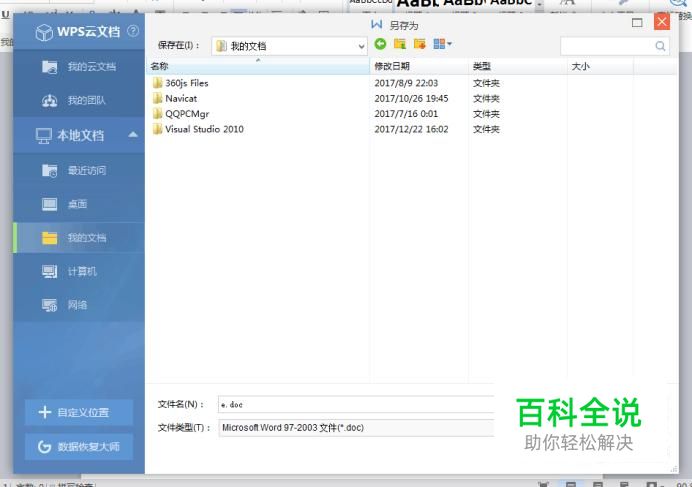Click the green Back arrow icon

coord(380,44)
